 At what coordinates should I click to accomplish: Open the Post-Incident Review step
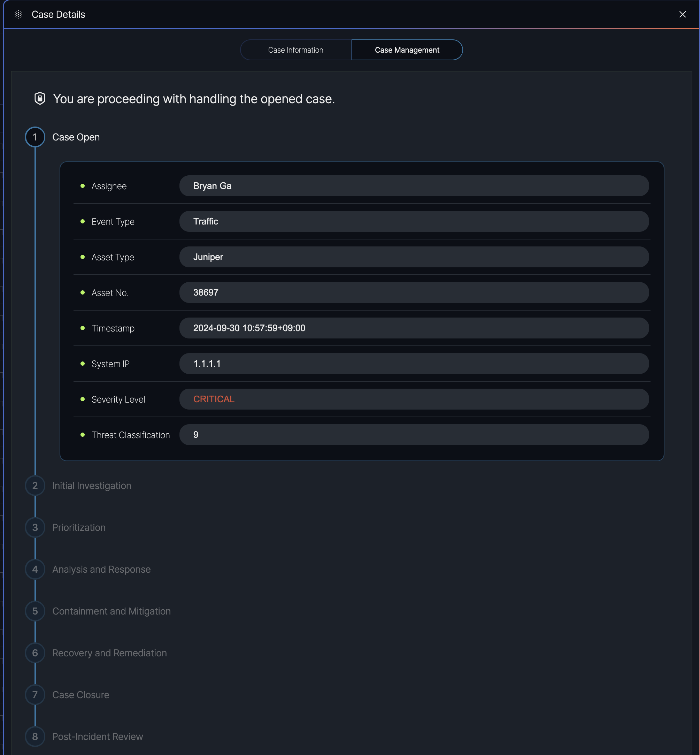(97, 737)
